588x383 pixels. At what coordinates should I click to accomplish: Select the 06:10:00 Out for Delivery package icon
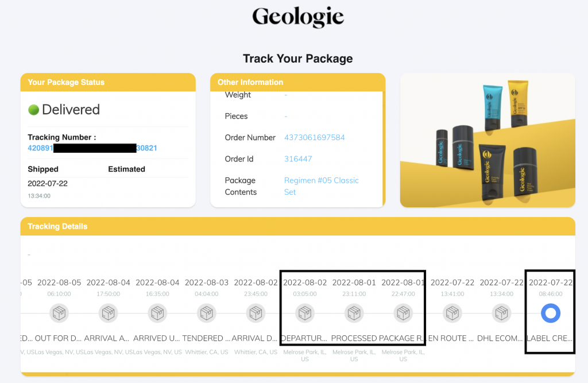click(59, 313)
